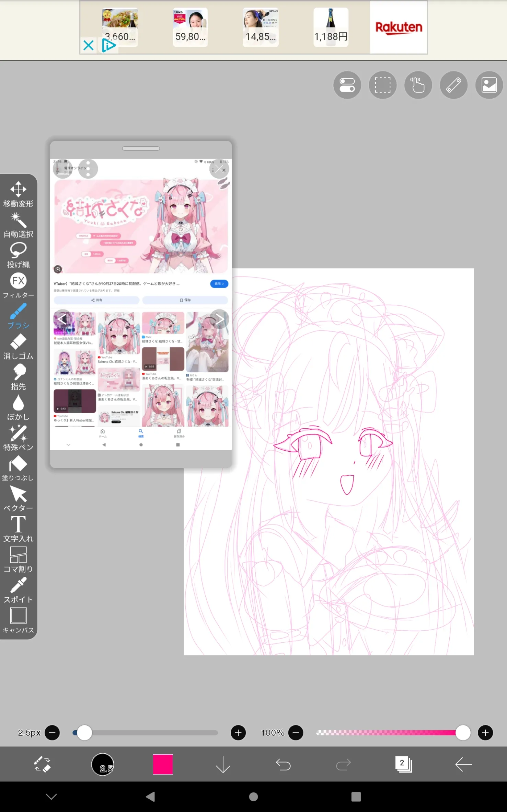
Task: Show previous reference image arrow
Action: (62, 319)
